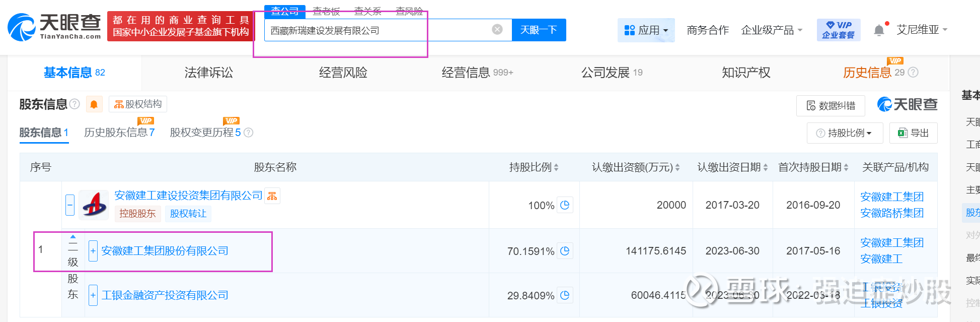
Task: Open the 应用 dropdown
Action: tap(646, 30)
